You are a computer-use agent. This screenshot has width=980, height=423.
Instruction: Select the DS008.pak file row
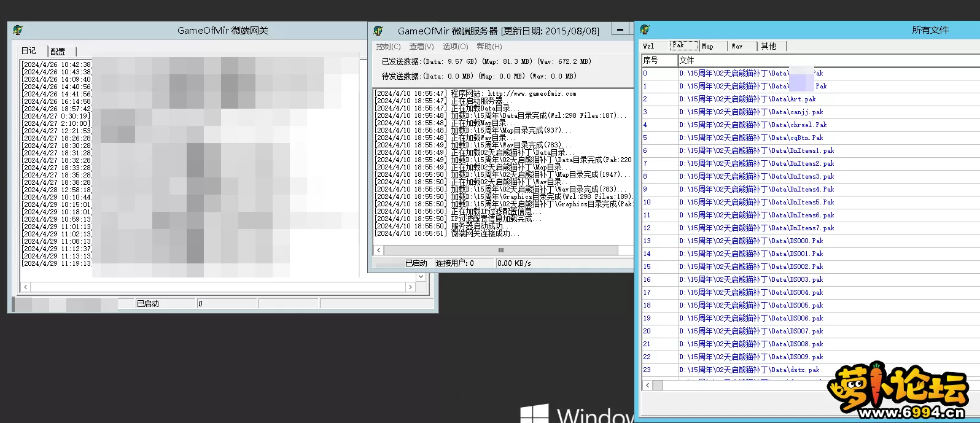[x=811, y=344]
